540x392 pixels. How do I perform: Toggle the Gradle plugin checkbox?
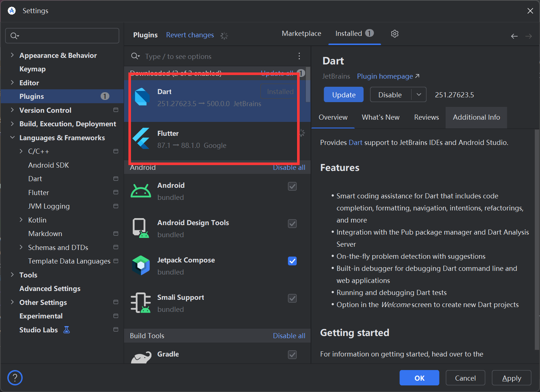(x=292, y=355)
